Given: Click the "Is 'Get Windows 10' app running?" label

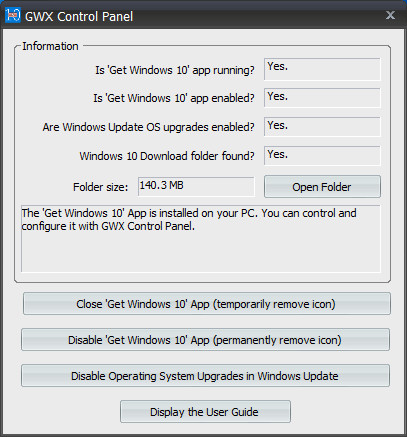Looking at the screenshot, I should pos(175,70).
